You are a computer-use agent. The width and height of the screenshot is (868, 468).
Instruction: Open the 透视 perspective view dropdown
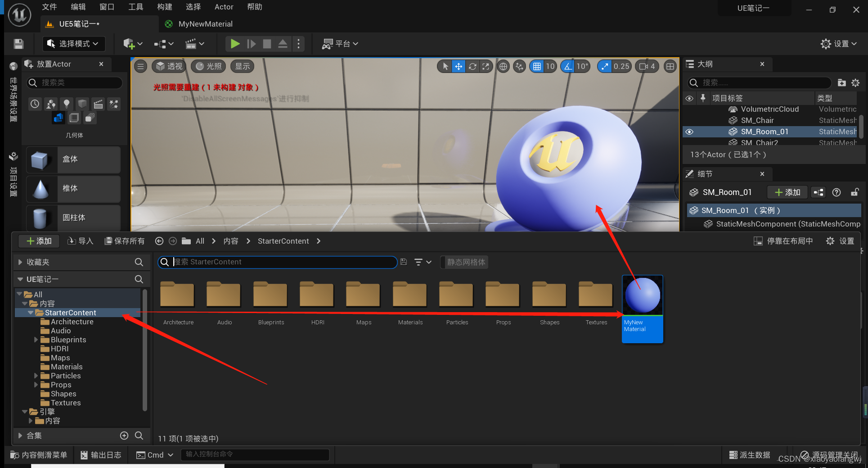tap(169, 67)
